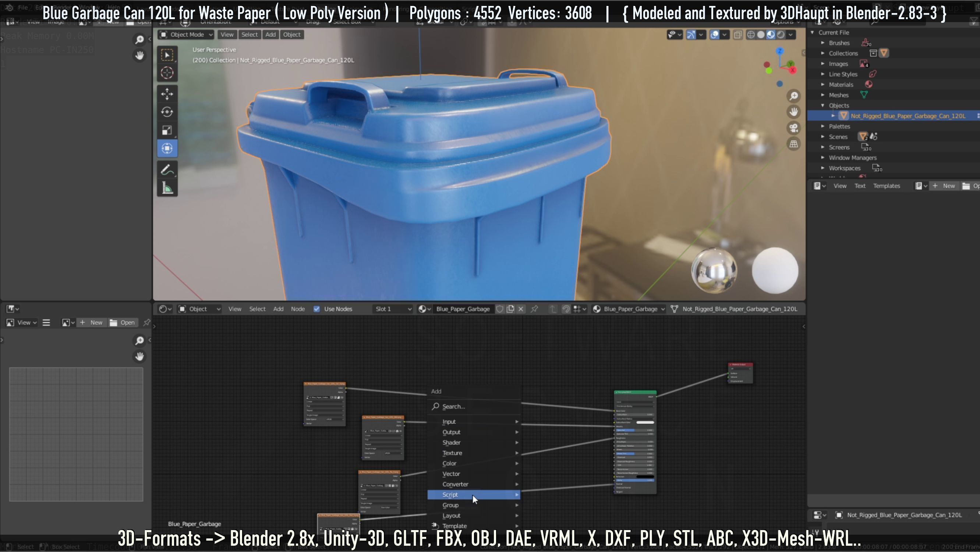Image resolution: width=980 pixels, height=552 pixels.
Task: Click the zoom icon in the top-left image editor
Action: pos(139,40)
